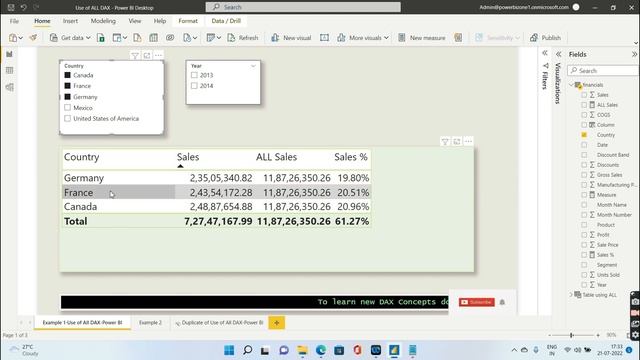The image size is (640, 360).
Task: Click the New measure button
Action: [x=422, y=38]
